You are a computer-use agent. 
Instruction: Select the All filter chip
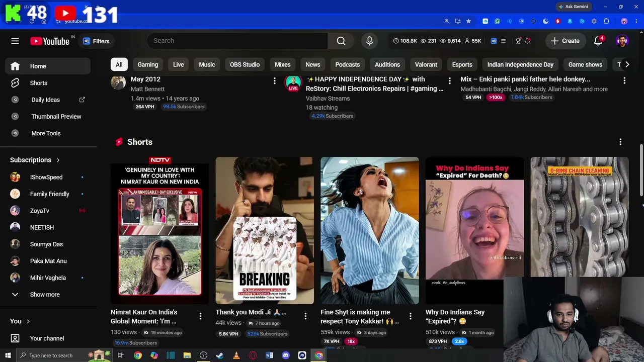[119, 64]
